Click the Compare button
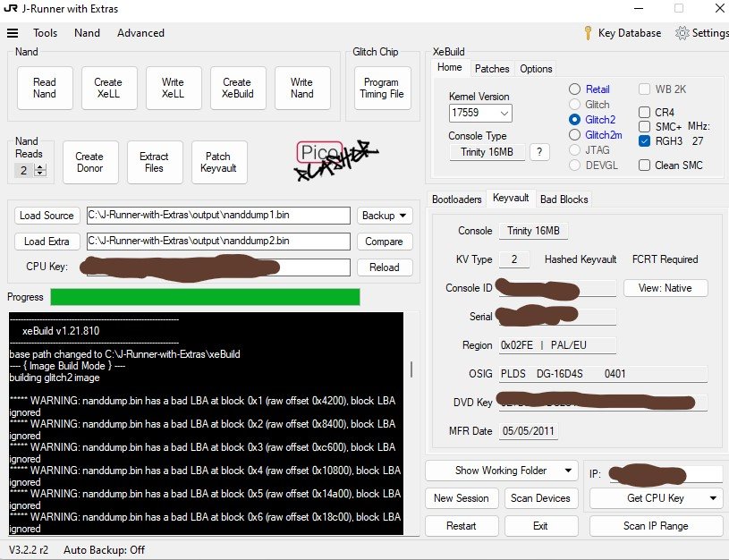729x560 pixels. tap(385, 242)
